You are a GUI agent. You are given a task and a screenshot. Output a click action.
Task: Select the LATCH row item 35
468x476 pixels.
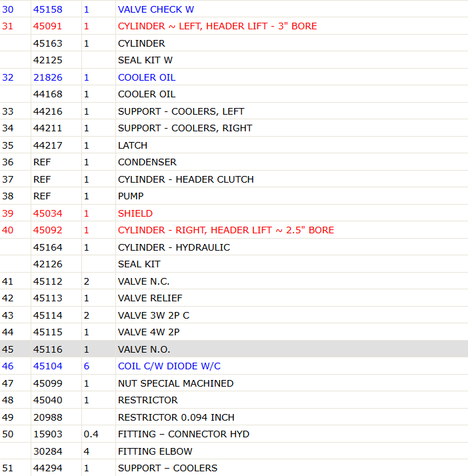[234, 145]
